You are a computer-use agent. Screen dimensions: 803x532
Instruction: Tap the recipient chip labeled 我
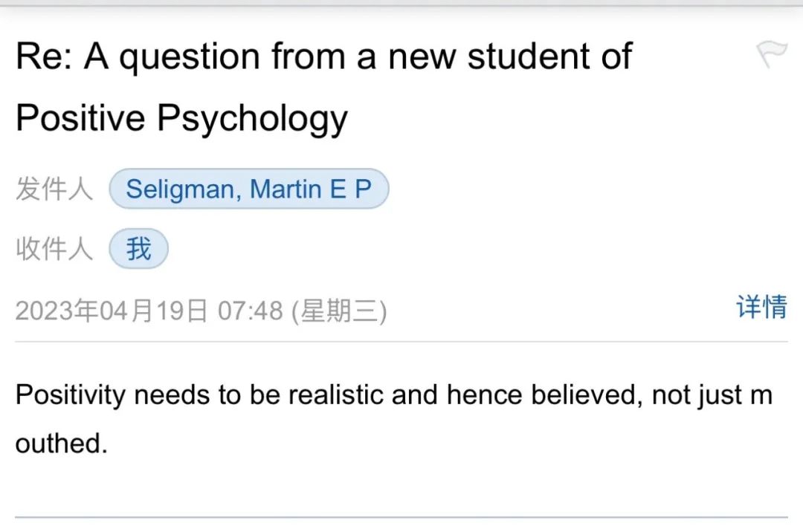pyautogui.click(x=138, y=249)
